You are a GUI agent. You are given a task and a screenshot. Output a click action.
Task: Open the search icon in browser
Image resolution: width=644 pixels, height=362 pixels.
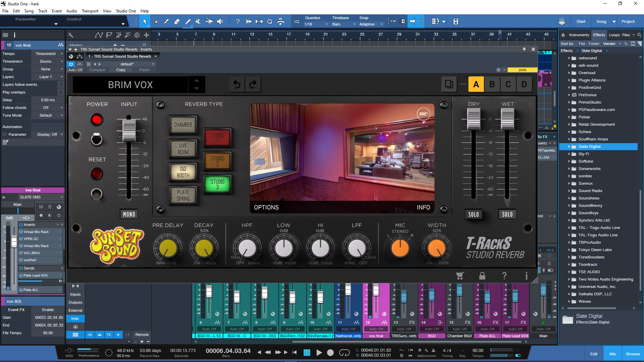[639, 35]
